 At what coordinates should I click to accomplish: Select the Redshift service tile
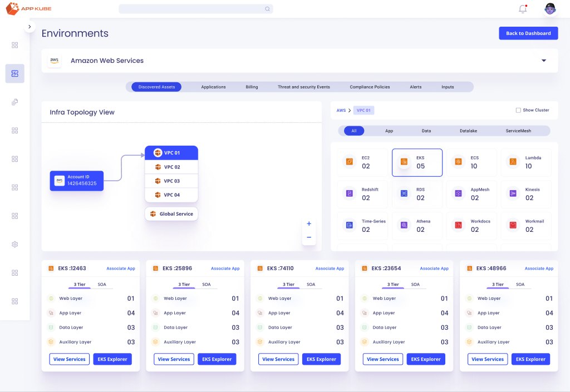362,194
